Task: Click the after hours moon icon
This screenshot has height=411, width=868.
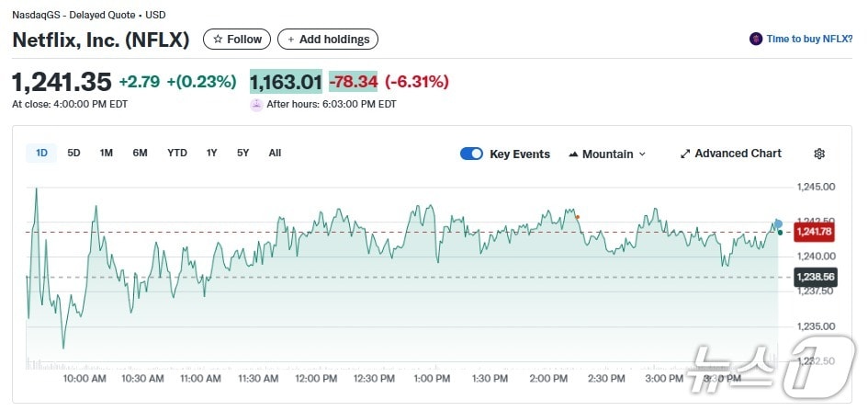Action: click(x=256, y=104)
